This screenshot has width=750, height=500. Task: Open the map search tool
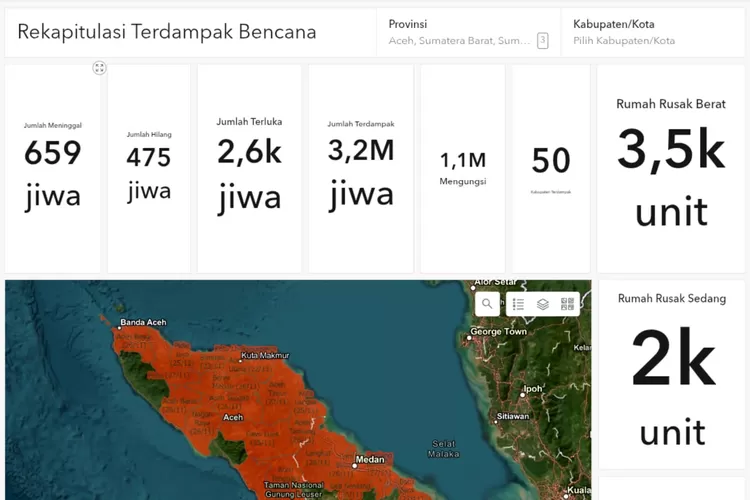point(487,304)
